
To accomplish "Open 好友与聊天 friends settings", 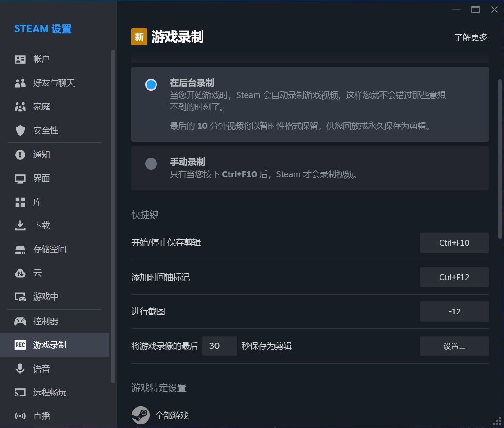I will (20, 82).
